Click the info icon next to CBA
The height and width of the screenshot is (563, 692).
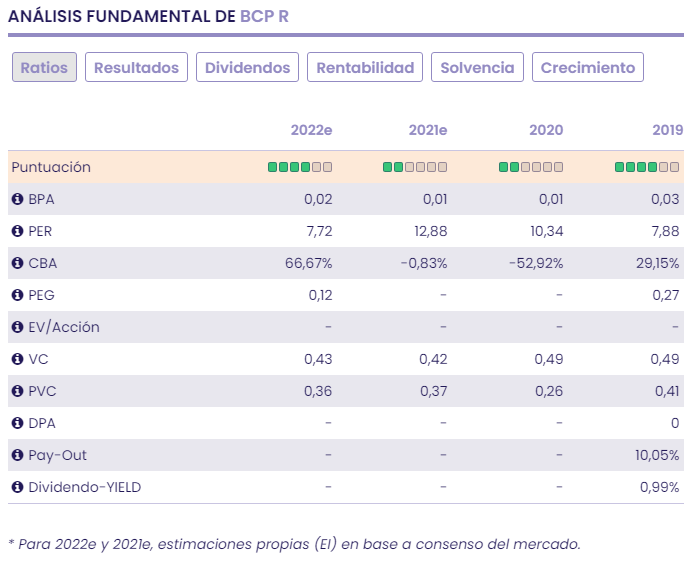17,263
